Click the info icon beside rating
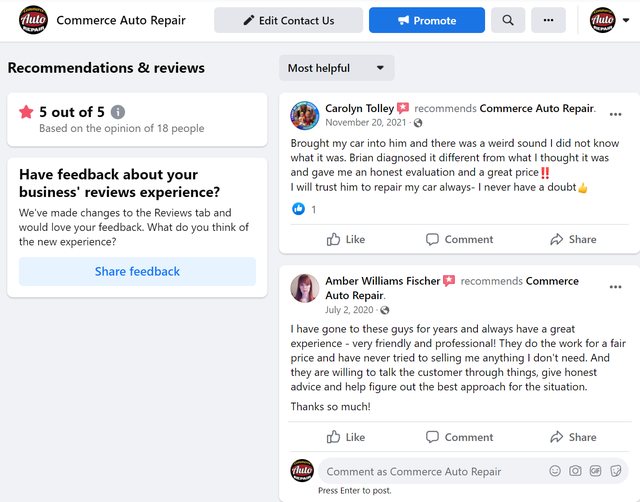 (118, 112)
